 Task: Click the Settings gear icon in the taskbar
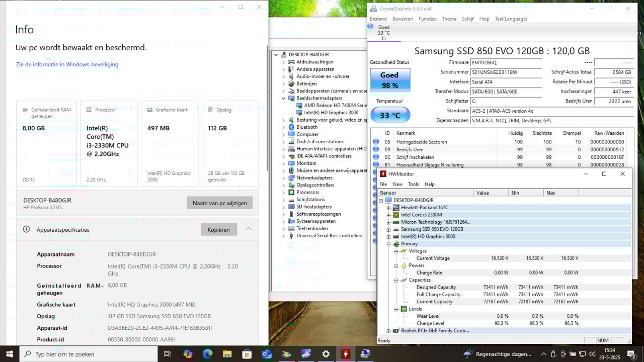[326, 354]
